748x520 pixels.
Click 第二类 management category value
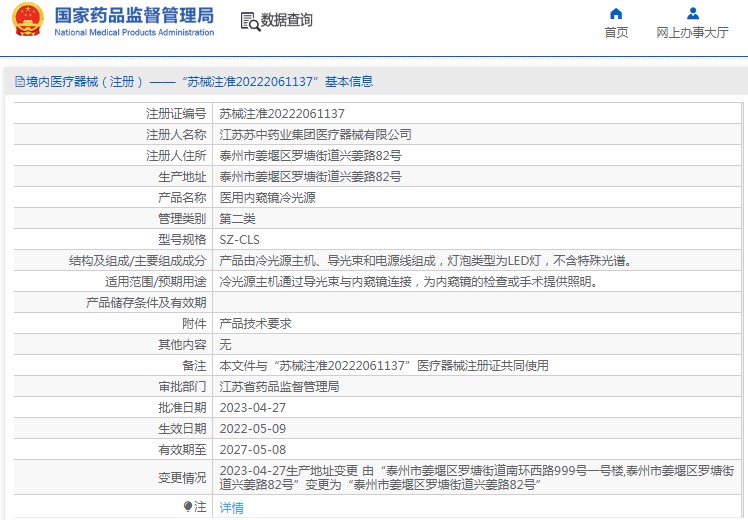(238, 218)
